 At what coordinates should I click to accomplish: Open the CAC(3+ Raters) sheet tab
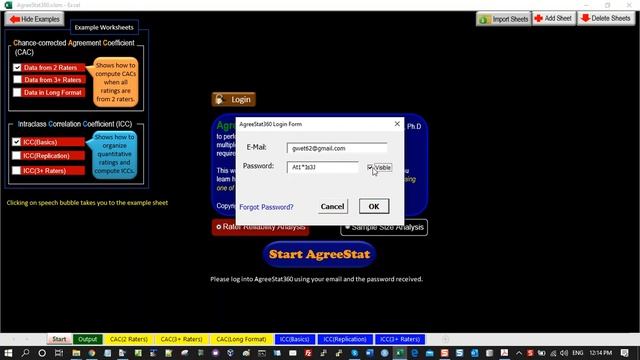click(x=181, y=339)
